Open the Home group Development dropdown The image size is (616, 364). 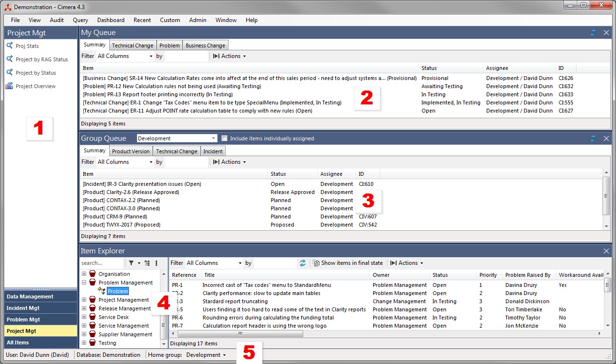pyautogui.click(x=206, y=355)
